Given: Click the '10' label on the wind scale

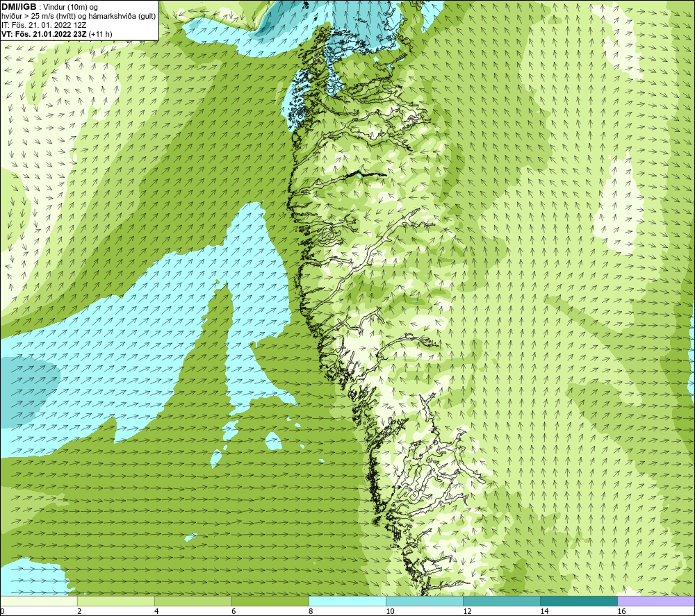Looking at the screenshot, I should pyautogui.click(x=390, y=611).
